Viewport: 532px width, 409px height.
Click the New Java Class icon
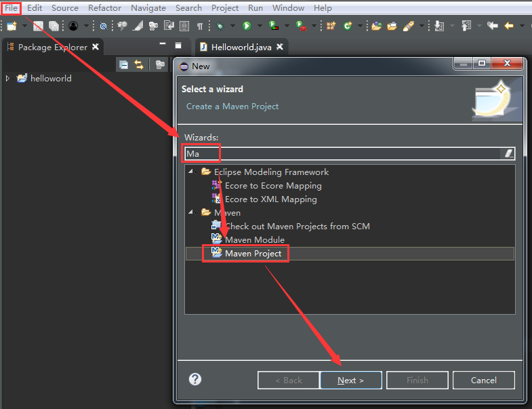point(348,26)
